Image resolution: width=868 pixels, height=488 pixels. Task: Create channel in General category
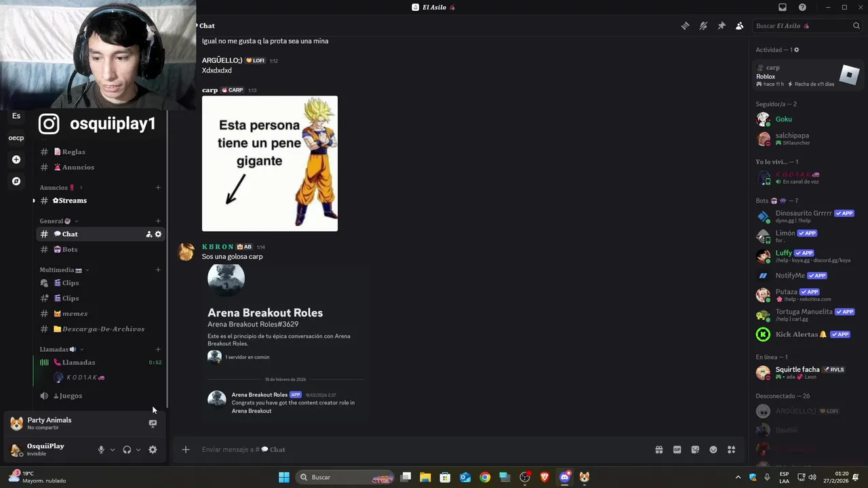(158, 221)
